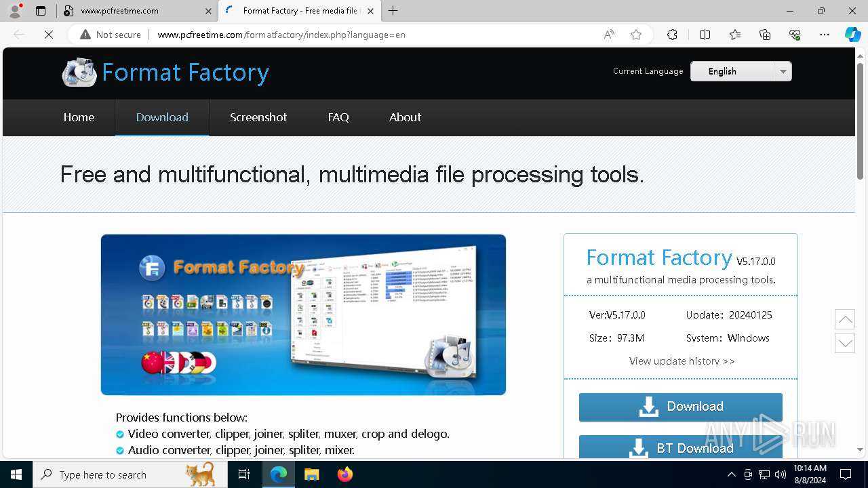Open the Copilot sidebar icon
868x488 pixels.
852,35
